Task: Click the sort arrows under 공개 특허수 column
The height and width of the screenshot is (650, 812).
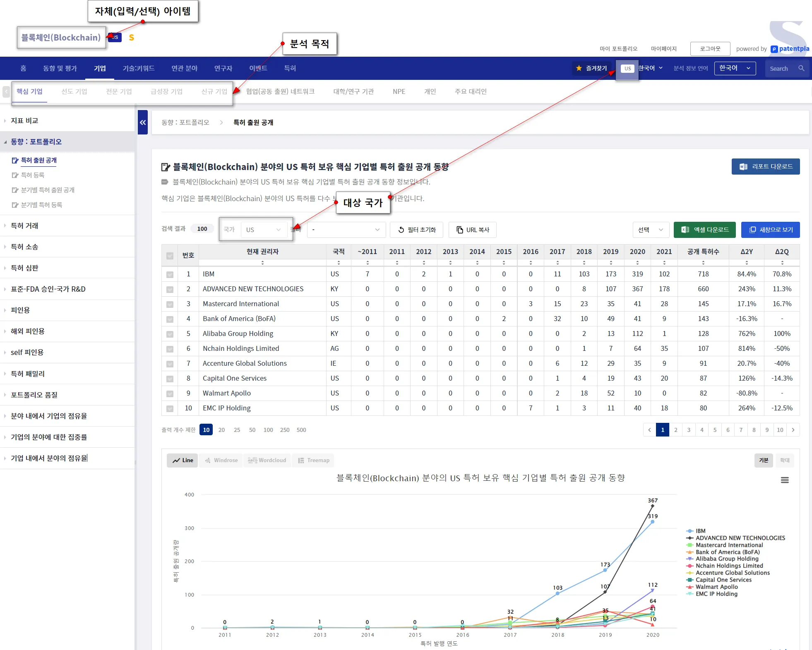Action: pos(703,263)
